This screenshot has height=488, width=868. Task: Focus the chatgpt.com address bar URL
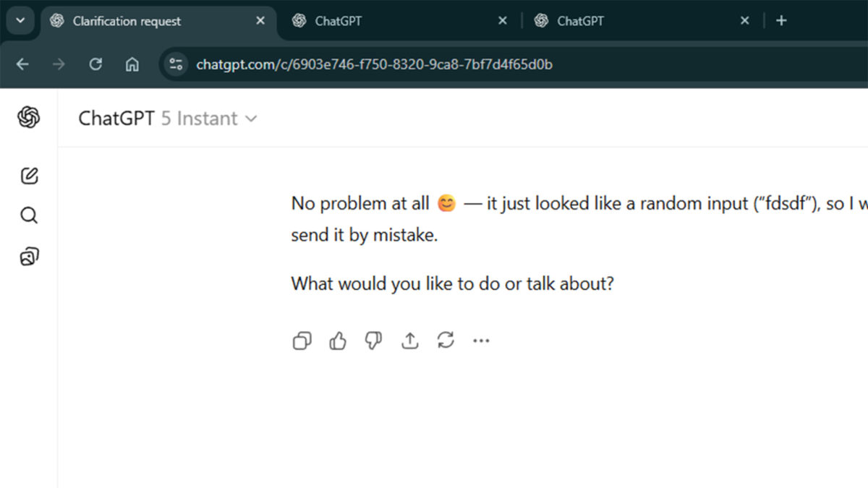coord(374,65)
